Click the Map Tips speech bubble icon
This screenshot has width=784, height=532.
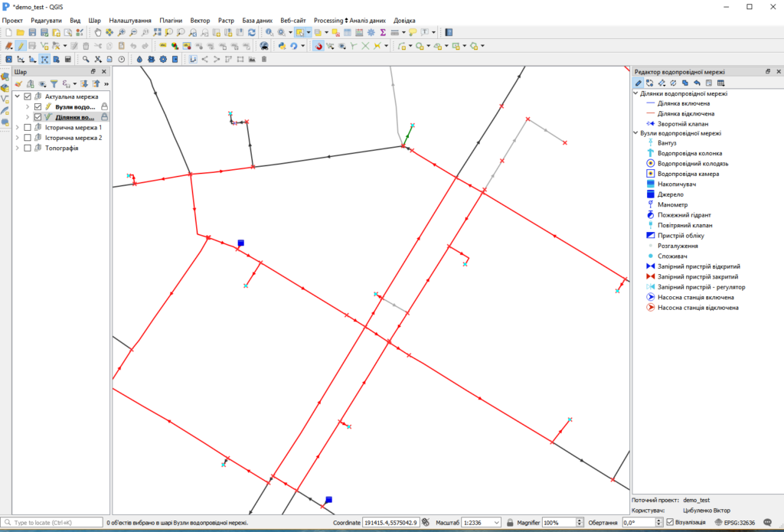pyautogui.click(x=413, y=32)
